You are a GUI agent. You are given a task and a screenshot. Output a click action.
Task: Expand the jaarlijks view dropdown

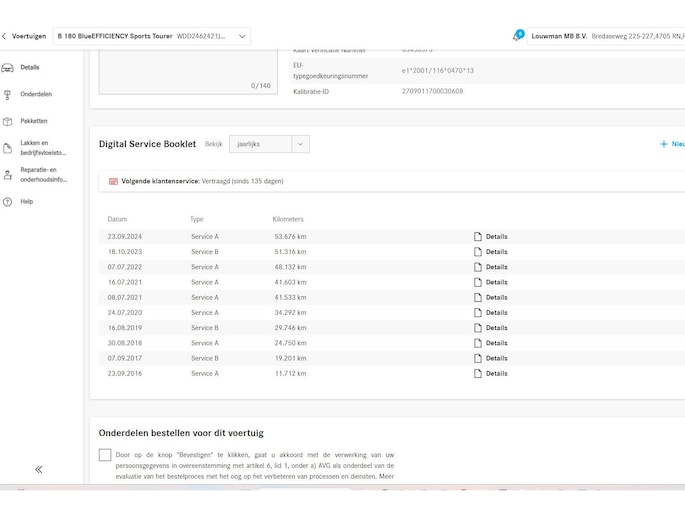[300, 144]
